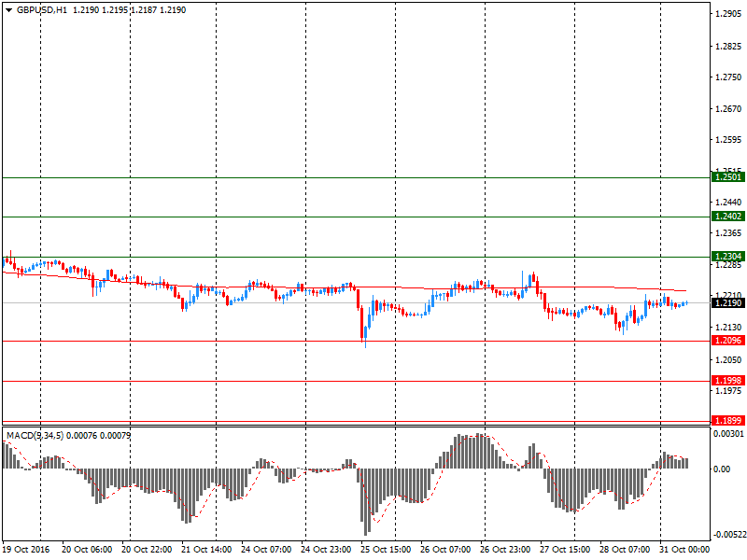Select the red 1.2096 support level label
The width and height of the screenshot is (747, 560).
pyautogui.click(x=728, y=340)
